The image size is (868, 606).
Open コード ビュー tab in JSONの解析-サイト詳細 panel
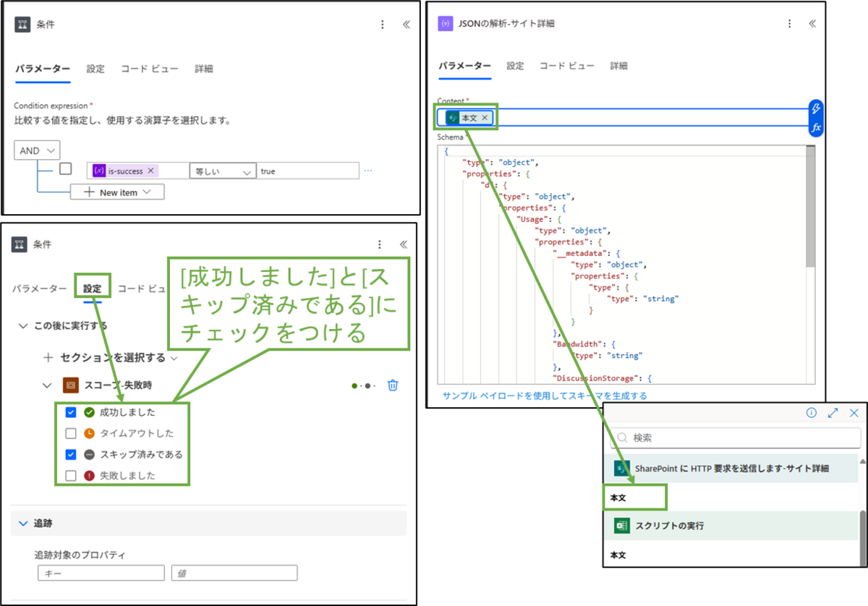567,66
